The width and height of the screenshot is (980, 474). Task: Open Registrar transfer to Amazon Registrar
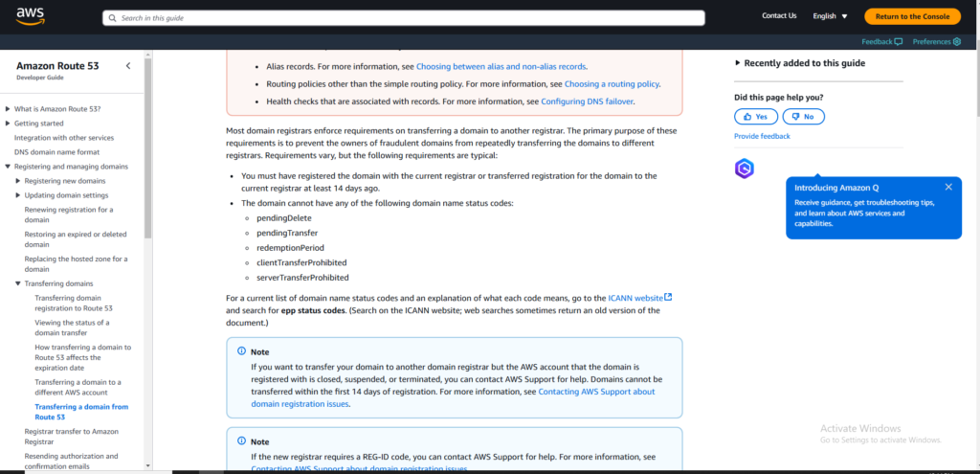[x=71, y=437]
